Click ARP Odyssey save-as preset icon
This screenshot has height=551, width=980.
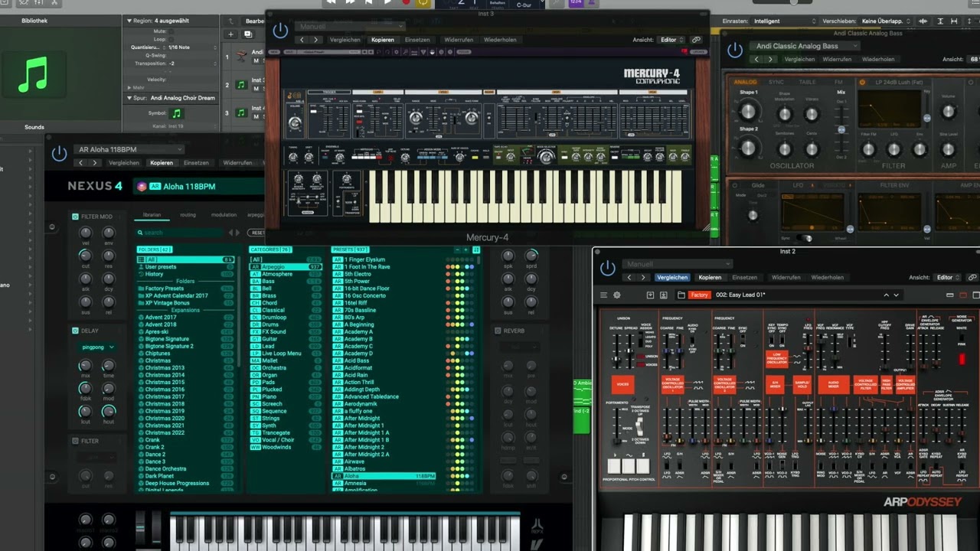[664, 295]
